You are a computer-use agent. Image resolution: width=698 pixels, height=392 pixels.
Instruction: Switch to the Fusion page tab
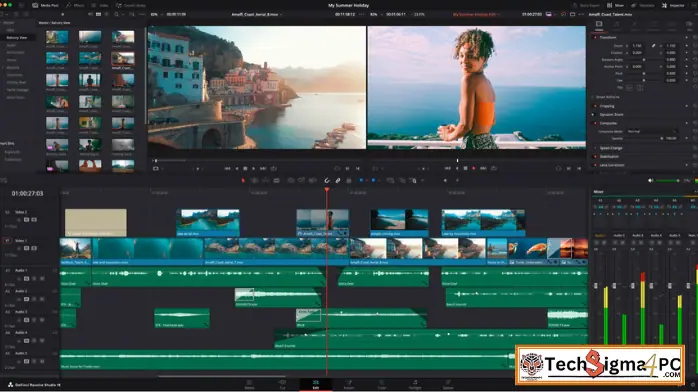pos(349,384)
